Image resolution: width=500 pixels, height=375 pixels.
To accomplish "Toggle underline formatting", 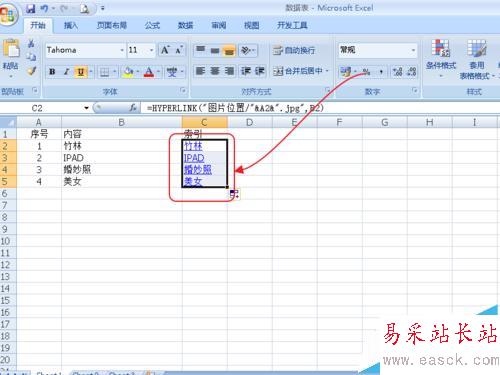I will pyautogui.click(x=80, y=72).
